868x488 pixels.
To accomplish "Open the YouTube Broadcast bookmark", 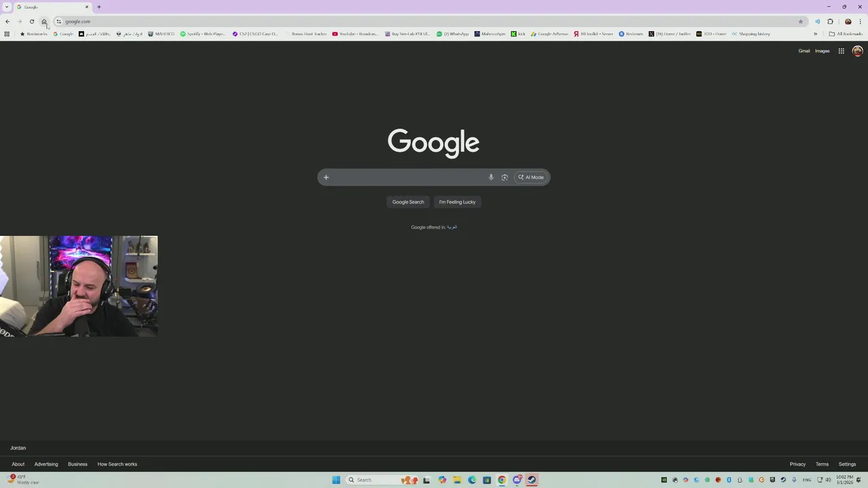I will [355, 34].
